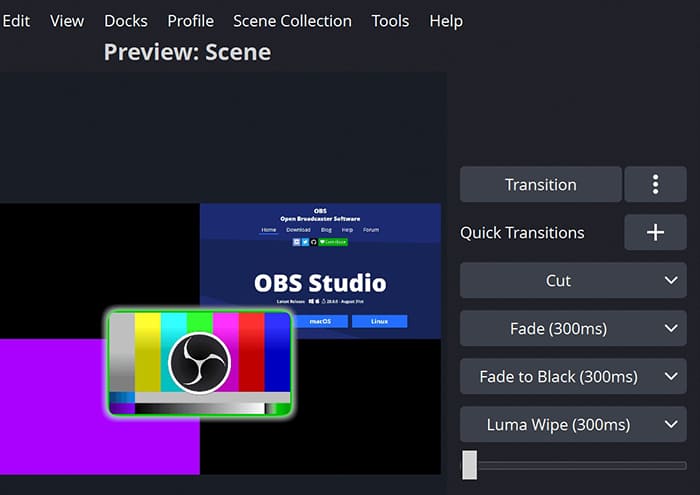700x495 pixels.
Task: Click Linux button in website preview
Action: (379, 321)
